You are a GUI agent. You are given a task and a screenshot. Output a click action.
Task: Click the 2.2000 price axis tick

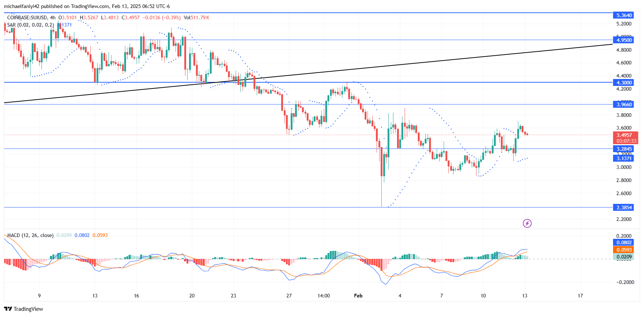coord(624,219)
